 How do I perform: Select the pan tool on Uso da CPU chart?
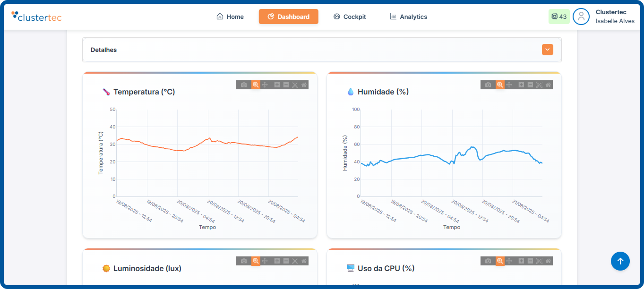(509, 261)
